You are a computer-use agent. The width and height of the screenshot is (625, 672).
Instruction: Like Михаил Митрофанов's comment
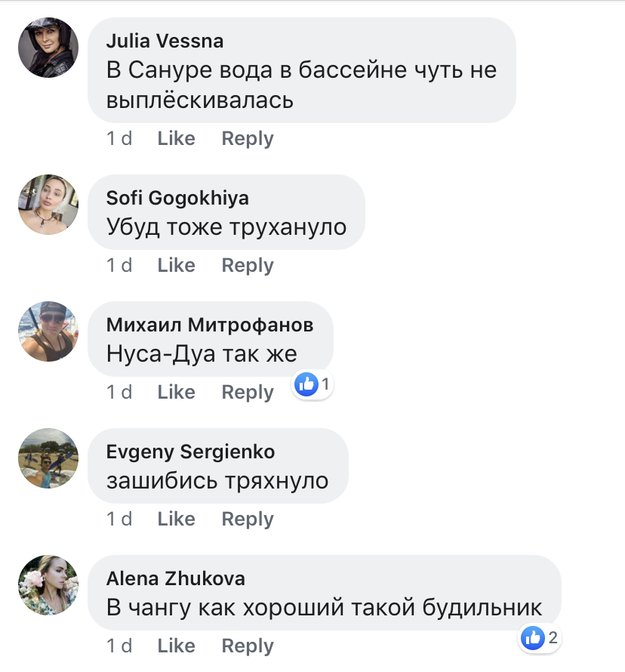coord(176,393)
